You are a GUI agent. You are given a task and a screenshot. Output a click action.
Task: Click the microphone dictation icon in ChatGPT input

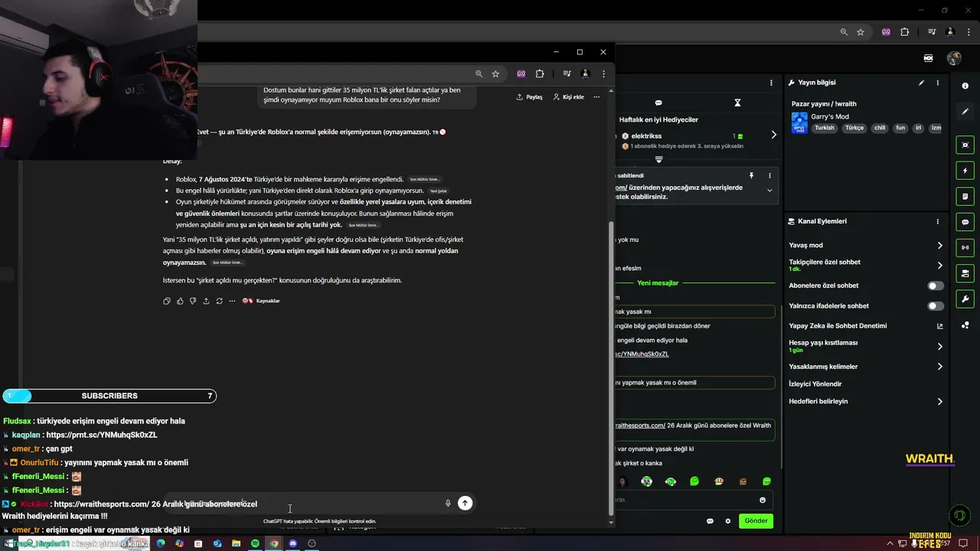point(448,503)
